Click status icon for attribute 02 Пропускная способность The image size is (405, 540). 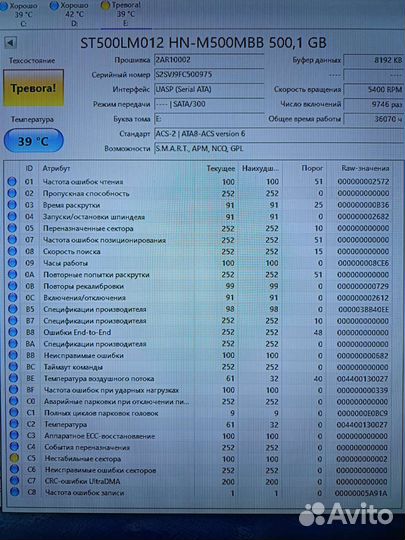(12, 193)
